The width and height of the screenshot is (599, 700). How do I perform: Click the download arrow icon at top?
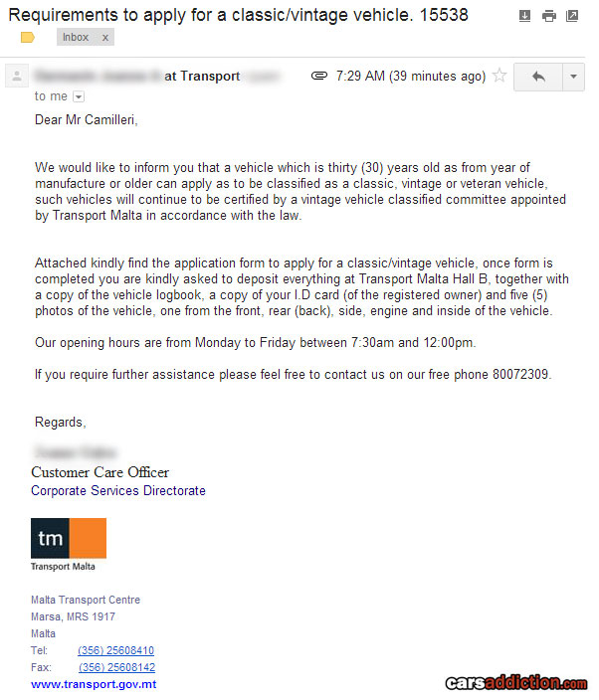tap(525, 16)
